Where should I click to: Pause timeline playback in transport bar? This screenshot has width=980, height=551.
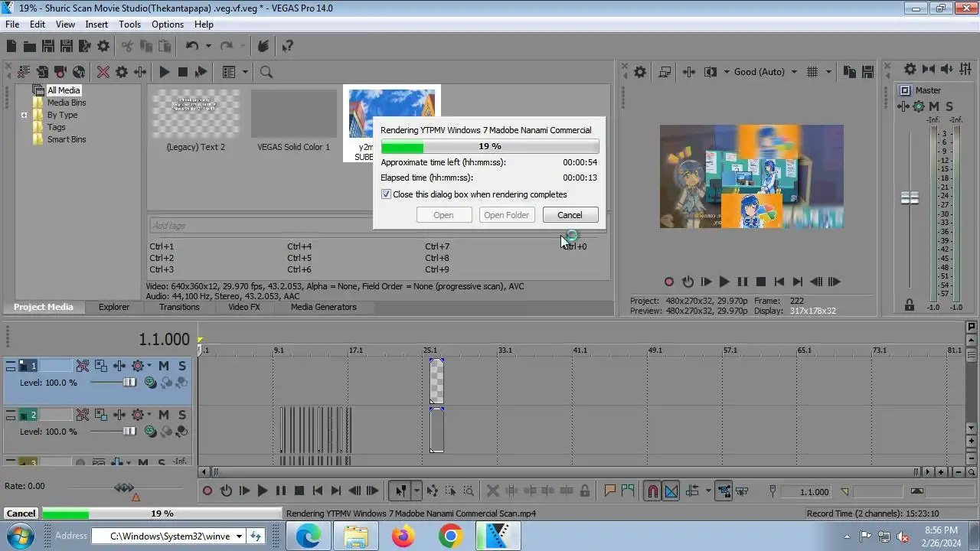[281, 491]
